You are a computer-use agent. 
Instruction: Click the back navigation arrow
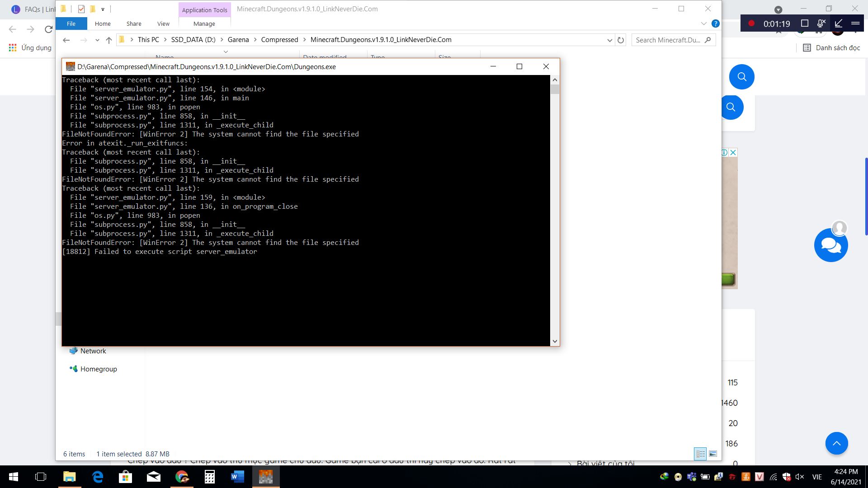[66, 39]
